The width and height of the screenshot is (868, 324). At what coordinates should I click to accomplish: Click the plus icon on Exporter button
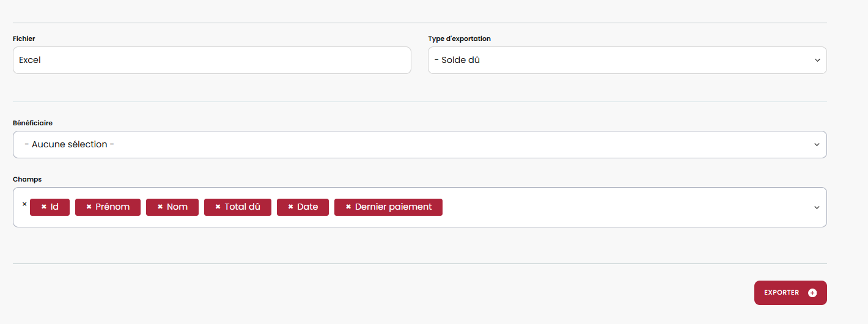tap(812, 293)
